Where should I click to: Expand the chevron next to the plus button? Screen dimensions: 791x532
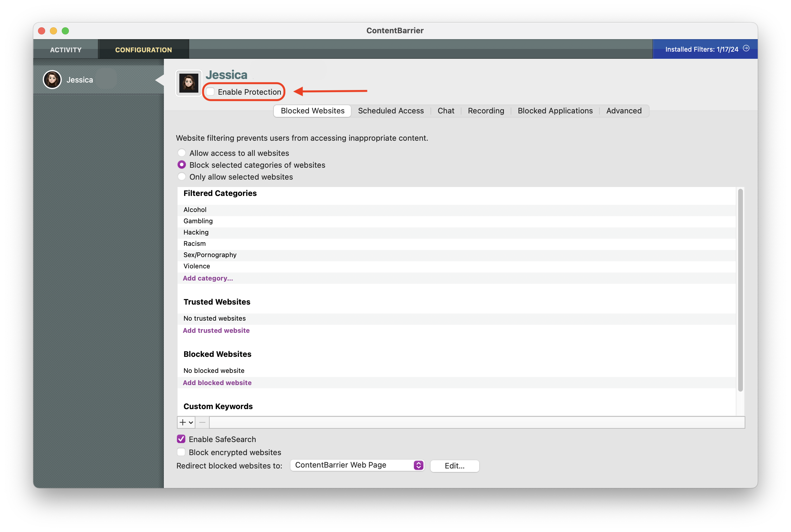click(x=191, y=423)
